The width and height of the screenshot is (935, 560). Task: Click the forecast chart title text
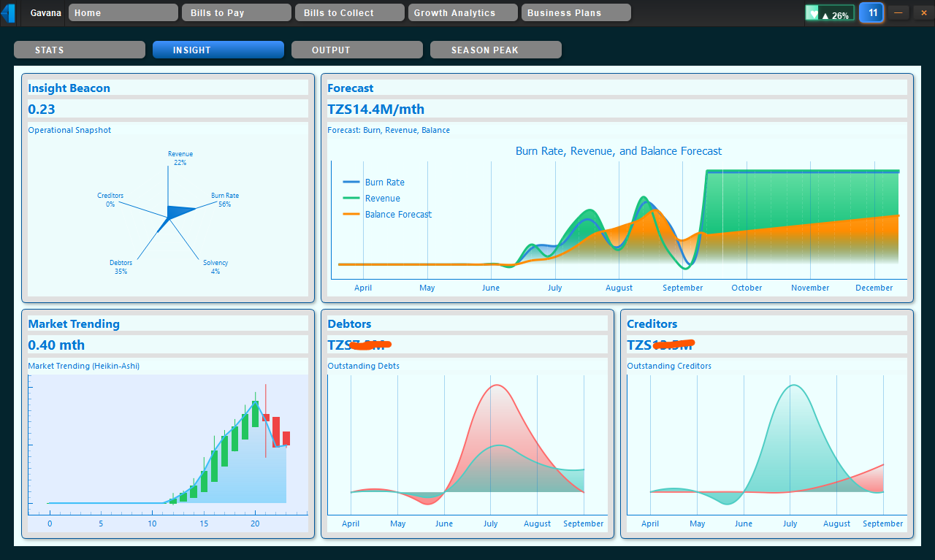(x=619, y=151)
